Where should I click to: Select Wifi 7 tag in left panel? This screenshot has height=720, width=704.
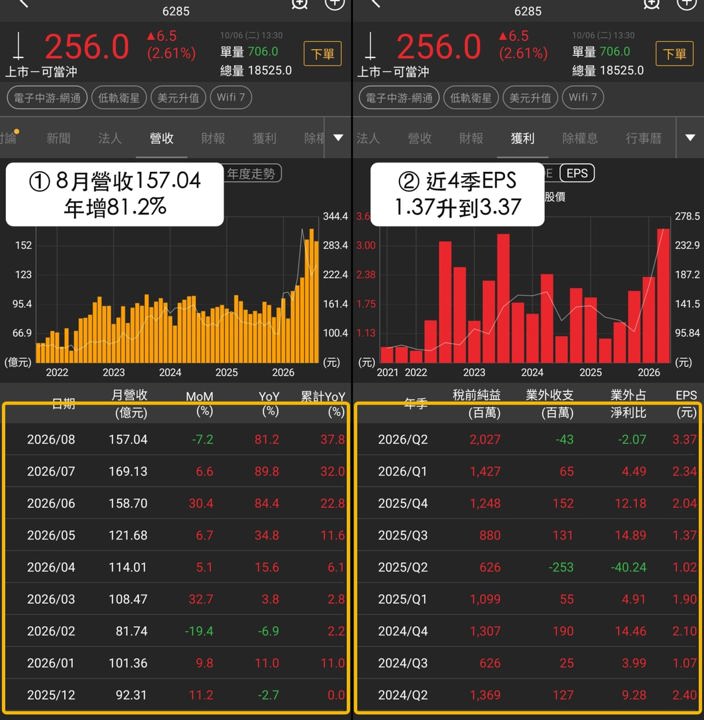coord(231,98)
